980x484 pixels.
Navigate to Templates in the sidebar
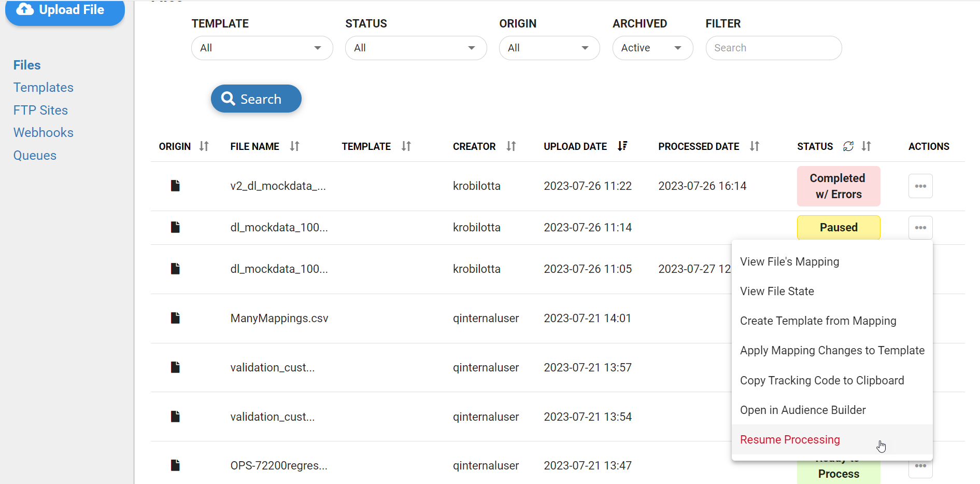[x=44, y=88]
